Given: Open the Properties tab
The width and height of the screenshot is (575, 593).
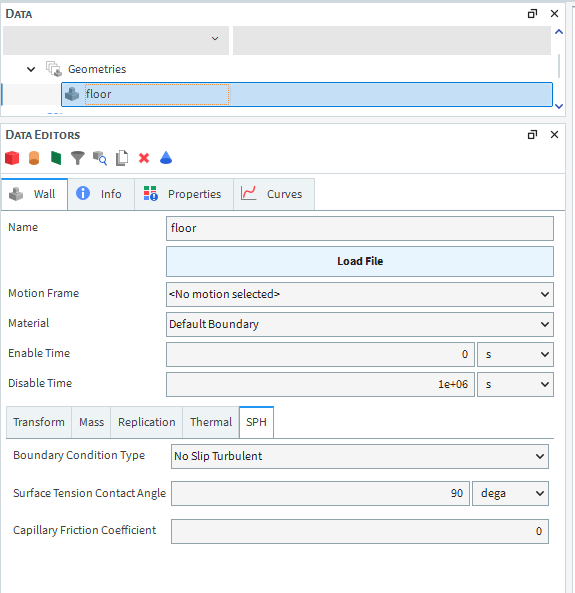Looking at the screenshot, I should coord(184,194).
